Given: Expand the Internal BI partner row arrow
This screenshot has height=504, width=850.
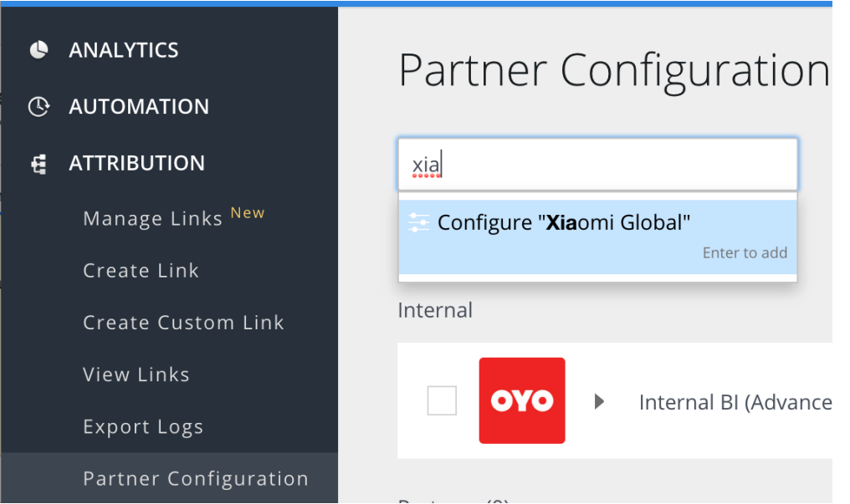Looking at the screenshot, I should point(599,402).
